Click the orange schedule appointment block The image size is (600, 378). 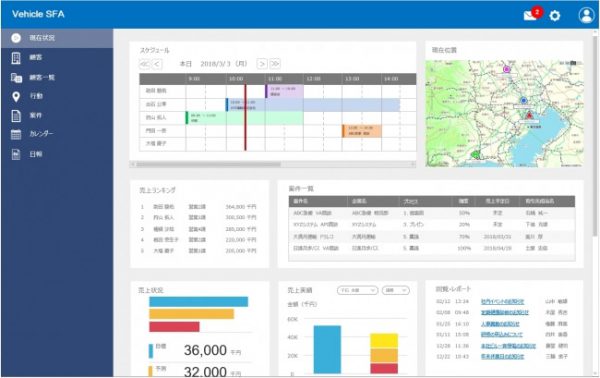tap(362, 131)
